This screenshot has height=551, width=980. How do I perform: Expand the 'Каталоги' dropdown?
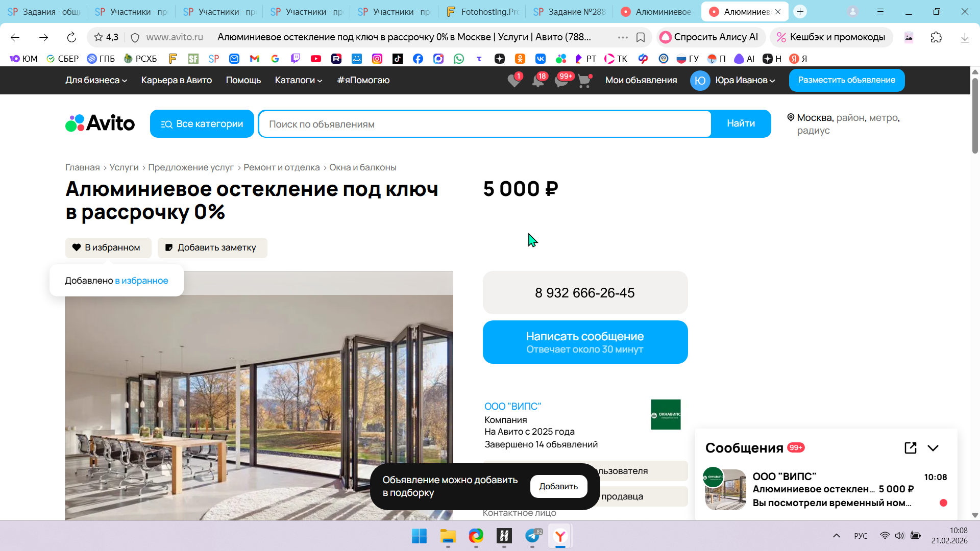tap(298, 80)
